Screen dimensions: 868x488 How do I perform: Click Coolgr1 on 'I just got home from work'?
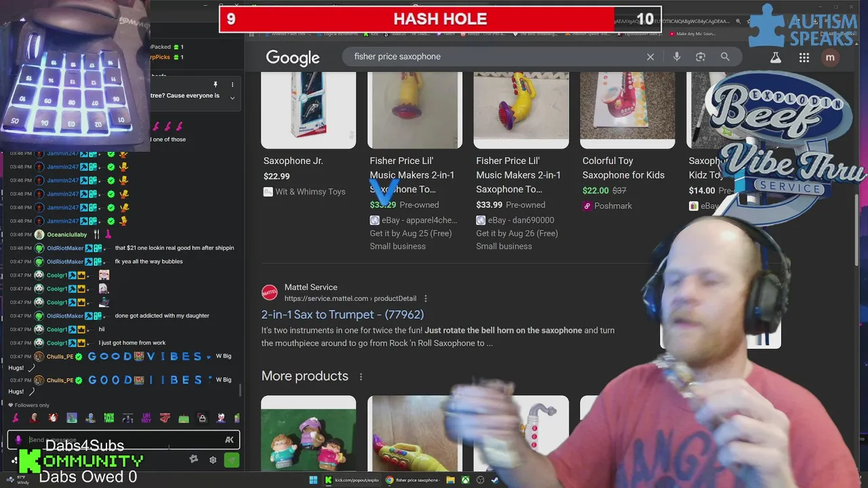57,343
